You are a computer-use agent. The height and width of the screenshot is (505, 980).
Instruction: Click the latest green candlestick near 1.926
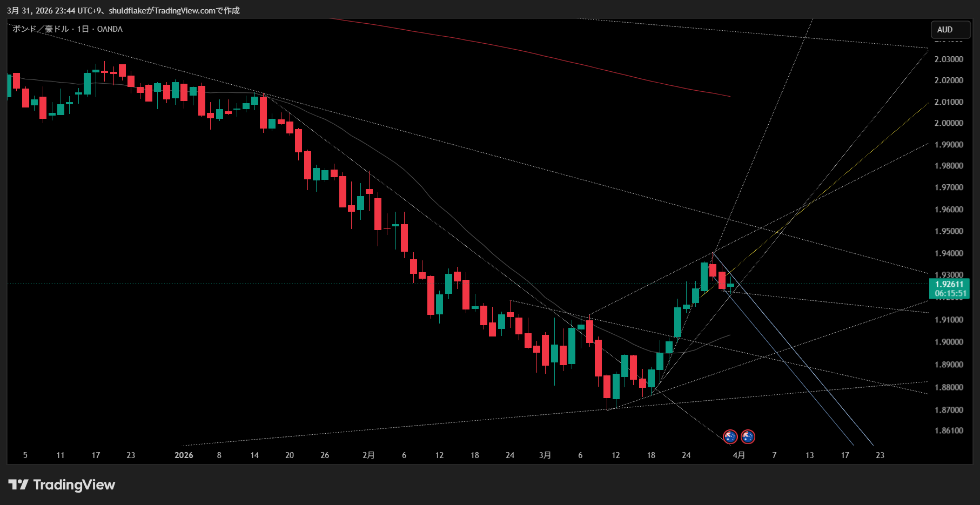(730, 285)
